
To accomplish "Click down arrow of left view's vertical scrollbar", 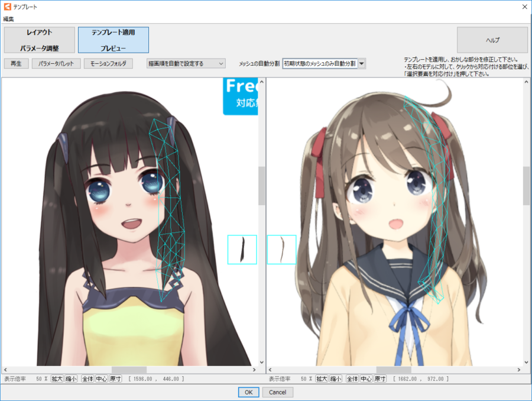I will pos(262,363).
